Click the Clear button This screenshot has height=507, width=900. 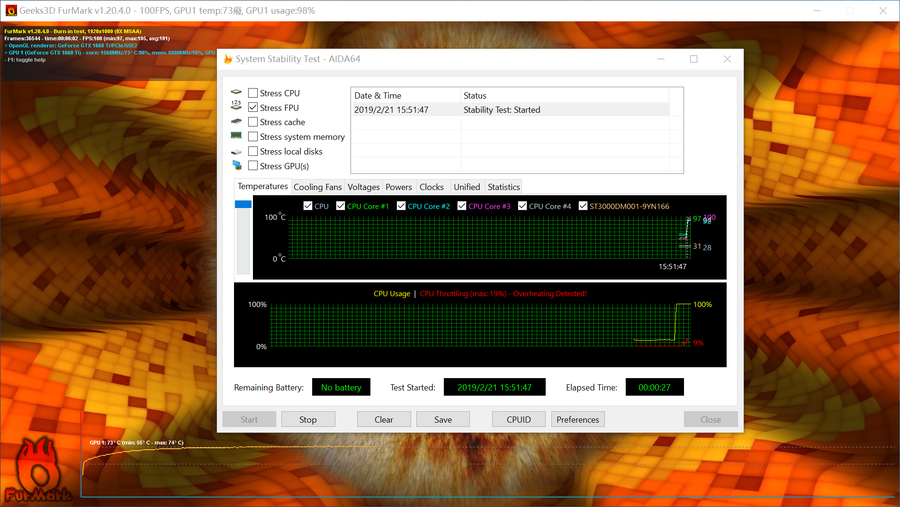point(383,419)
